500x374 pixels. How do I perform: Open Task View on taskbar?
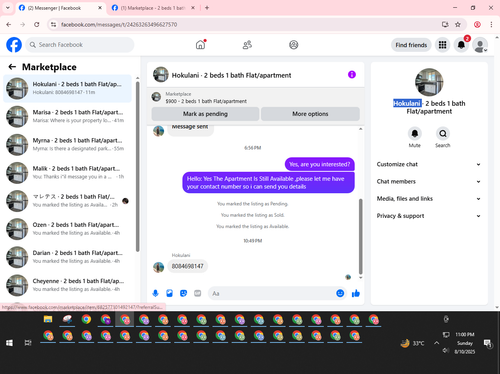click(28, 343)
